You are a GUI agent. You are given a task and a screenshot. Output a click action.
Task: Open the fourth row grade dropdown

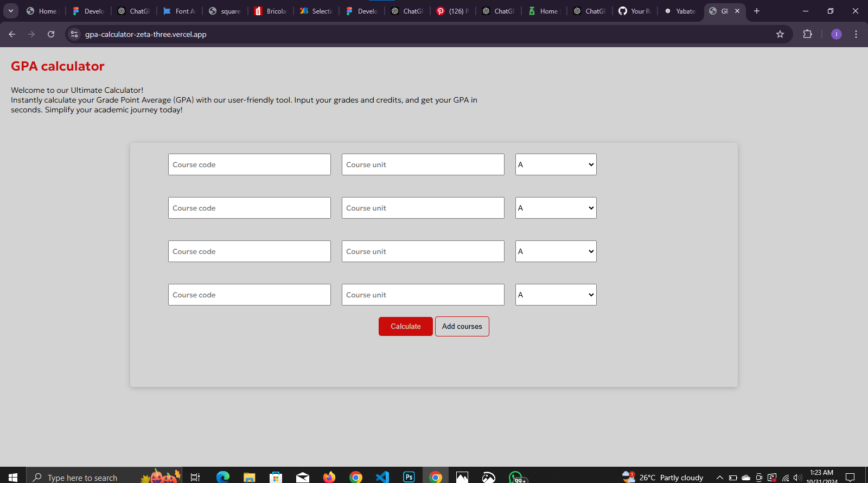556,295
